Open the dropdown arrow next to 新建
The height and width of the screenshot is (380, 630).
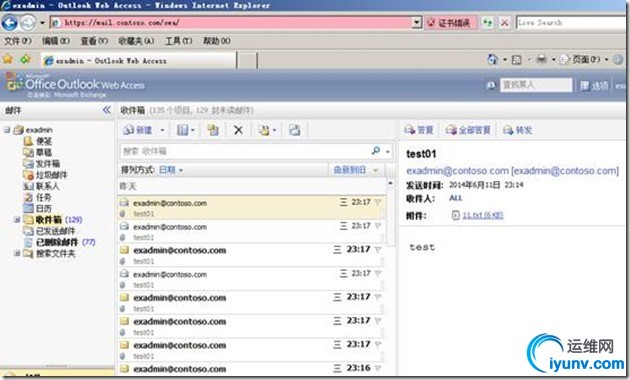click(x=162, y=130)
